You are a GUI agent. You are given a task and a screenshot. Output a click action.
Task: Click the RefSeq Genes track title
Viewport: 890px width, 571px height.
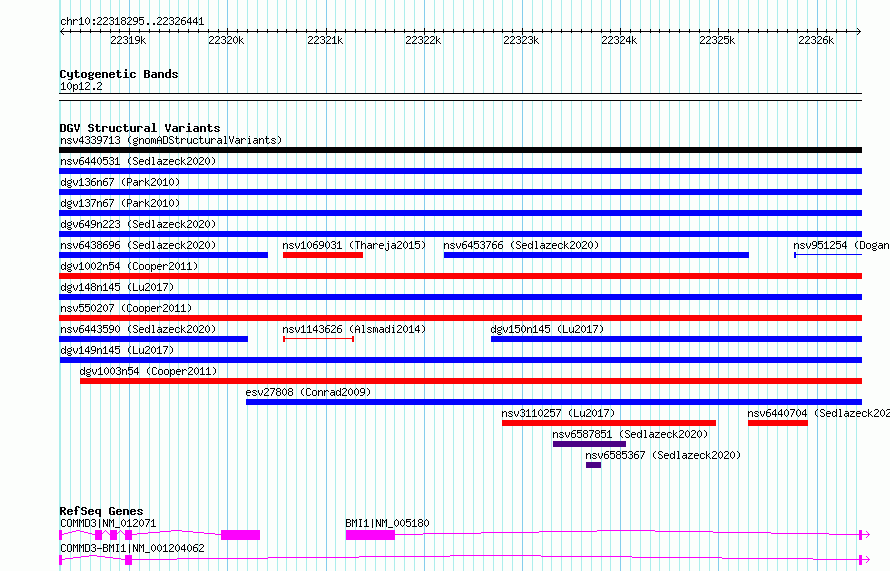pos(101,511)
